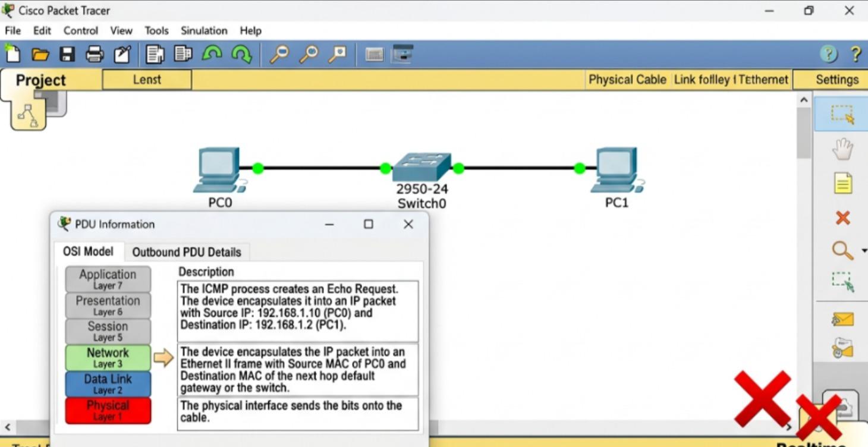868x447 pixels.
Task: Open the blue help question icon
Action: 829,54
